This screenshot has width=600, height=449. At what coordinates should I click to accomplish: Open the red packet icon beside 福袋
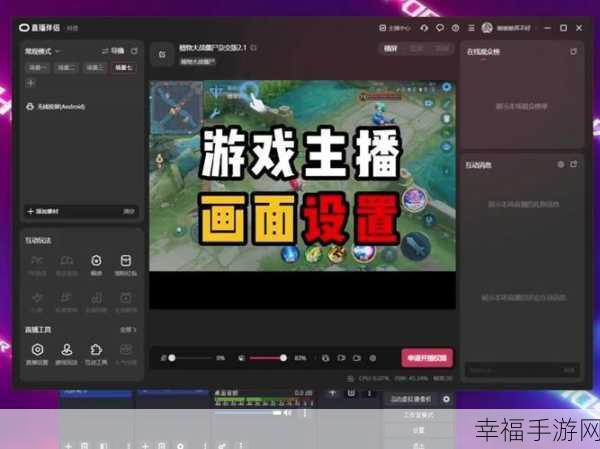tap(126, 265)
